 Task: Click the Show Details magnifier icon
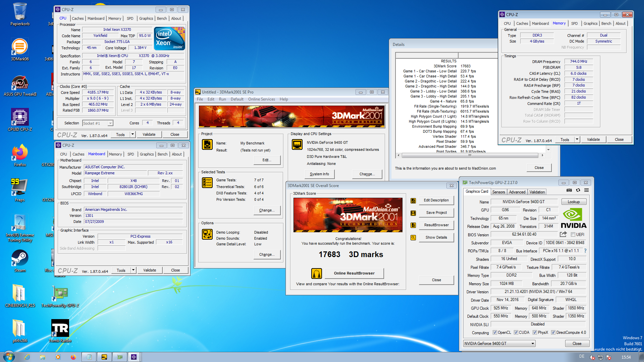point(413,238)
